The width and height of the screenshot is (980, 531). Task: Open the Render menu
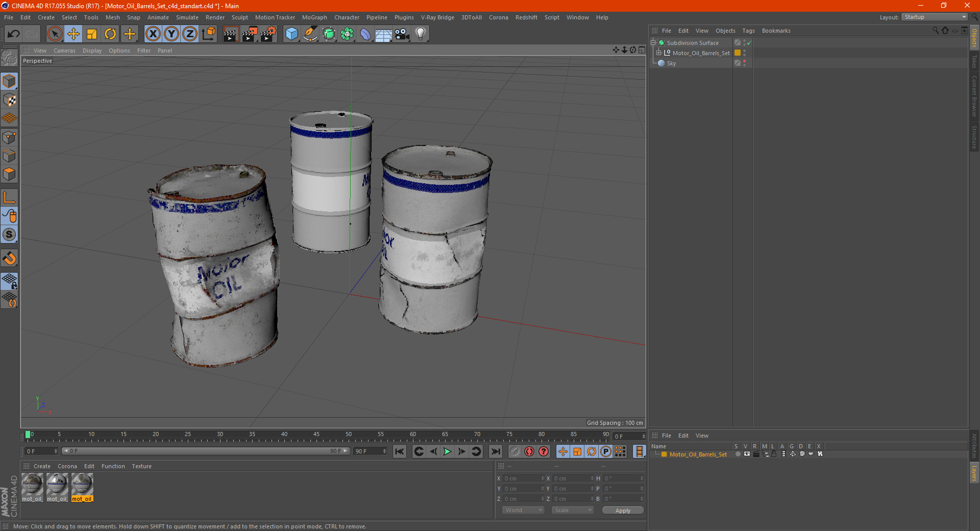[215, 17]
